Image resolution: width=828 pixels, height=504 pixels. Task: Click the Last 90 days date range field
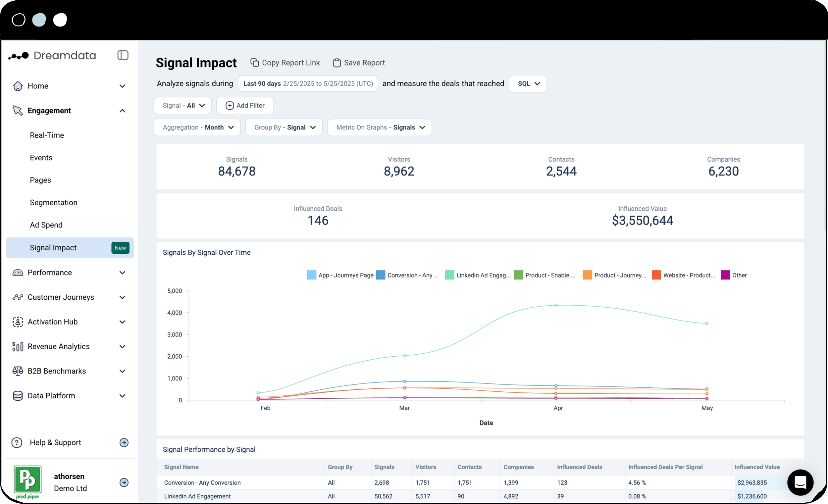[307, 84]
